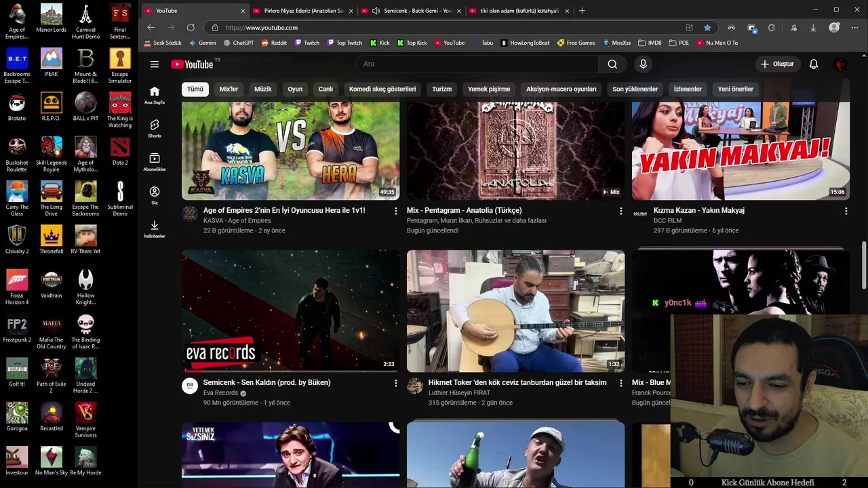Click the search magnifier button

[x=612, y=64]
